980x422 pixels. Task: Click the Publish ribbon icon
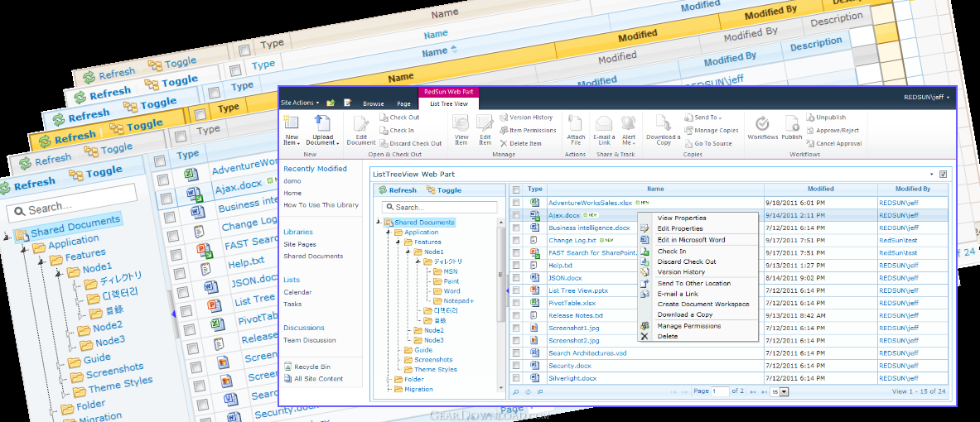coord(792,123)
